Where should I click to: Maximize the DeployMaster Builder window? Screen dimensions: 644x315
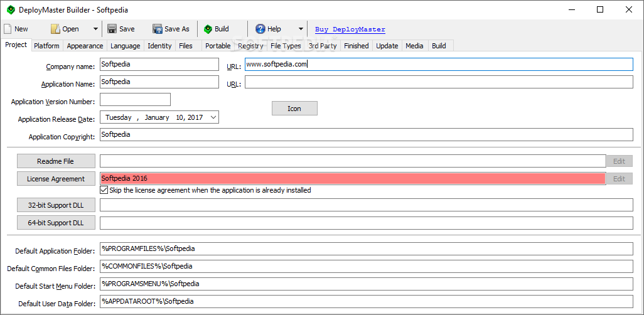click(600, 9)
